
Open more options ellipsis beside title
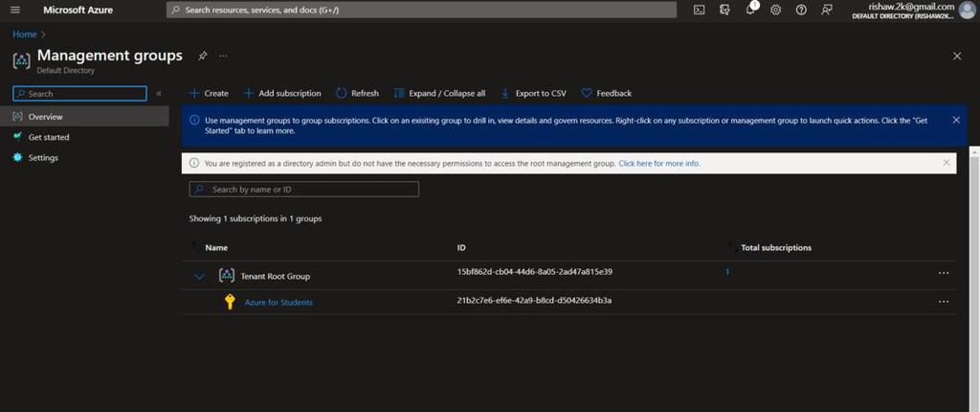click(223, 56)
